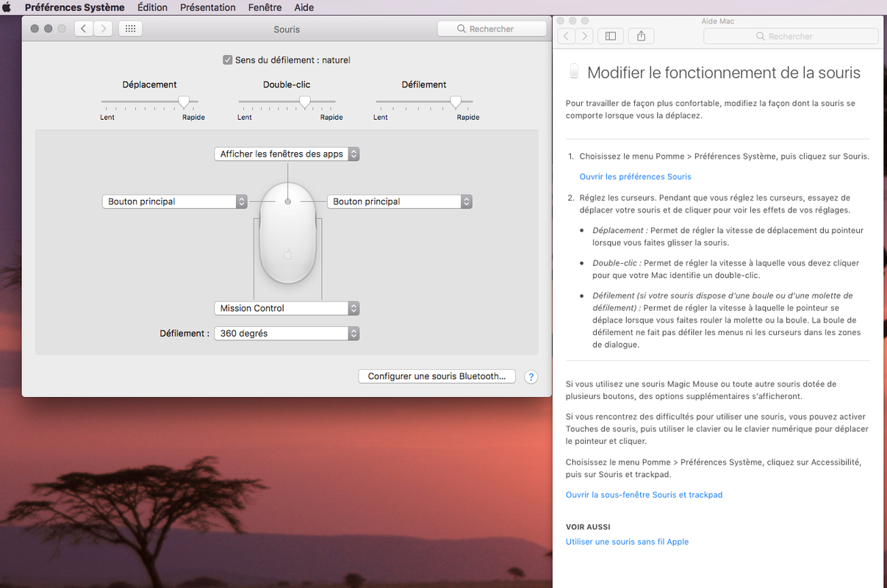Click the Rechercher field in Souris window

click(492, 29)
